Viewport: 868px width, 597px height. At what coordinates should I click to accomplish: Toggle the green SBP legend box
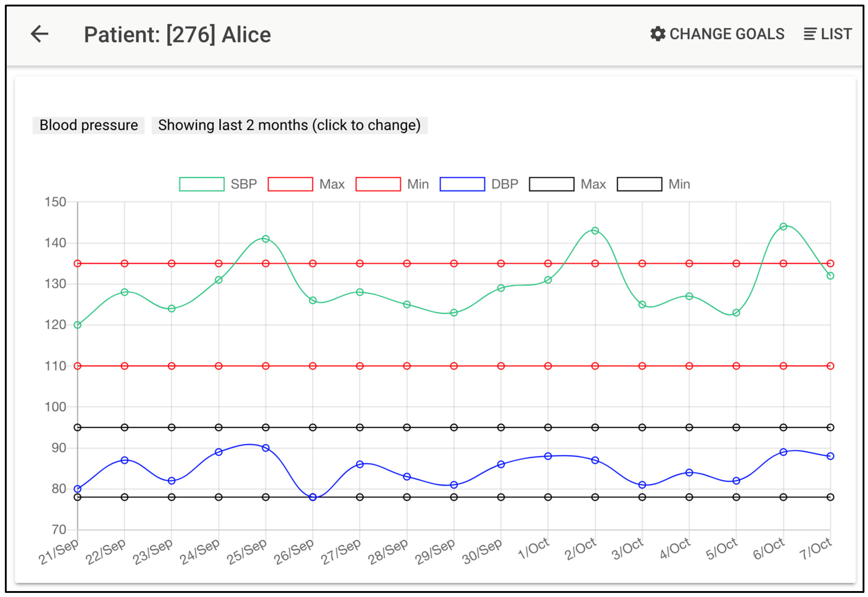201,184
